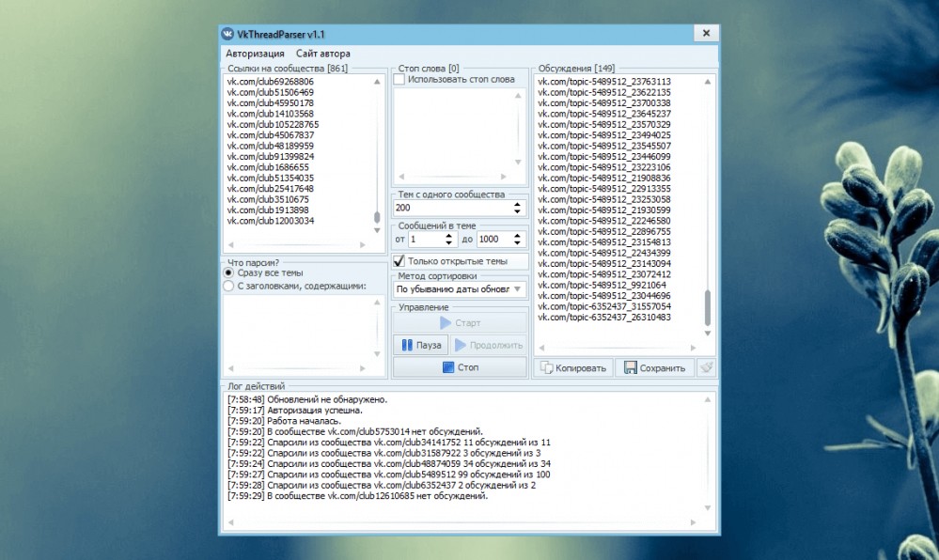Click community list vertical scrollbar thumb
Viewport: 939px width, 560px height.
click(x=377, y=217)
